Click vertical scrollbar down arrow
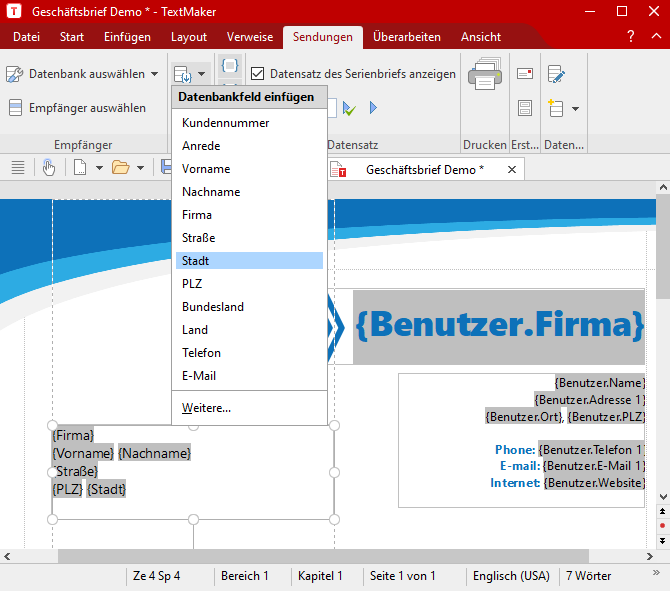Image resolution: width=670 pixels, height=591 pixels. (663, 497)
